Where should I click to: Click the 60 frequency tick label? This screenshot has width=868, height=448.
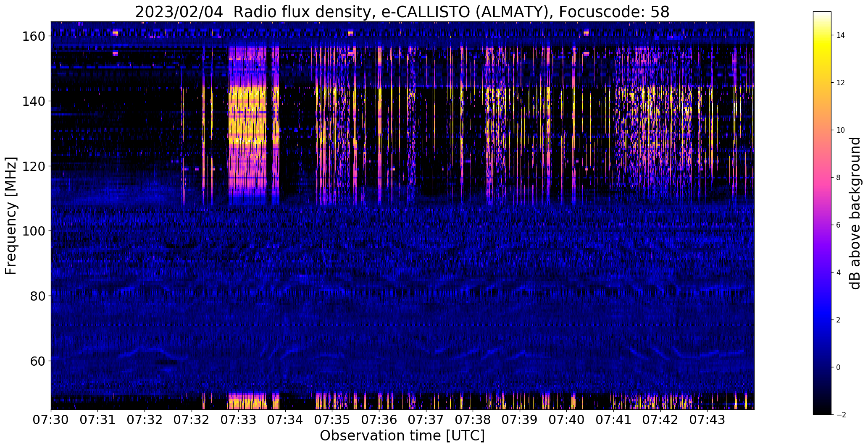tap(38, 361)
